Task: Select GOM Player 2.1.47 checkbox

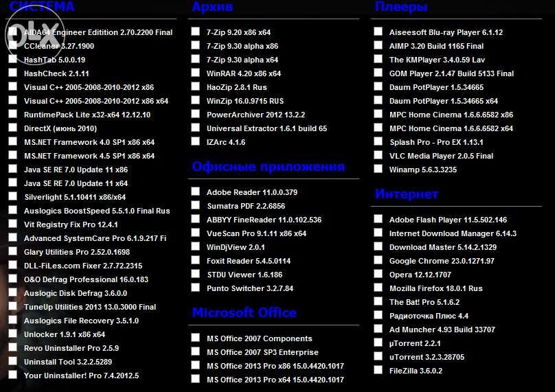Action: [x=378, y=73]
